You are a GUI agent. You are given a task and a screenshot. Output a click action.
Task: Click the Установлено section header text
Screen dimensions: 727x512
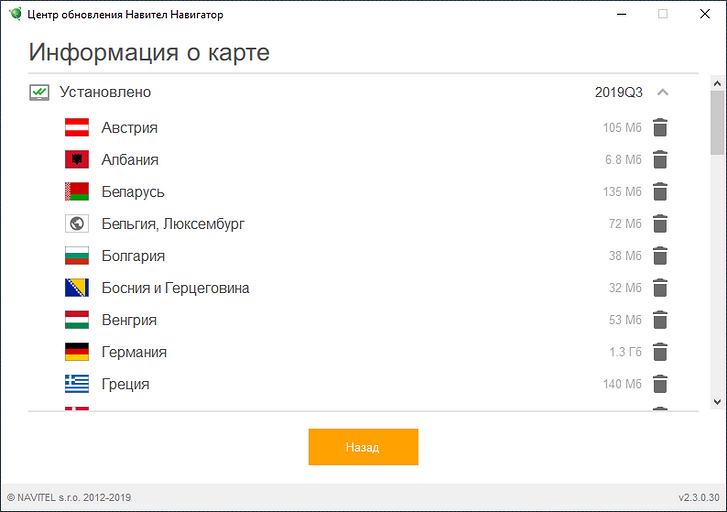click(x=105, y=92)
